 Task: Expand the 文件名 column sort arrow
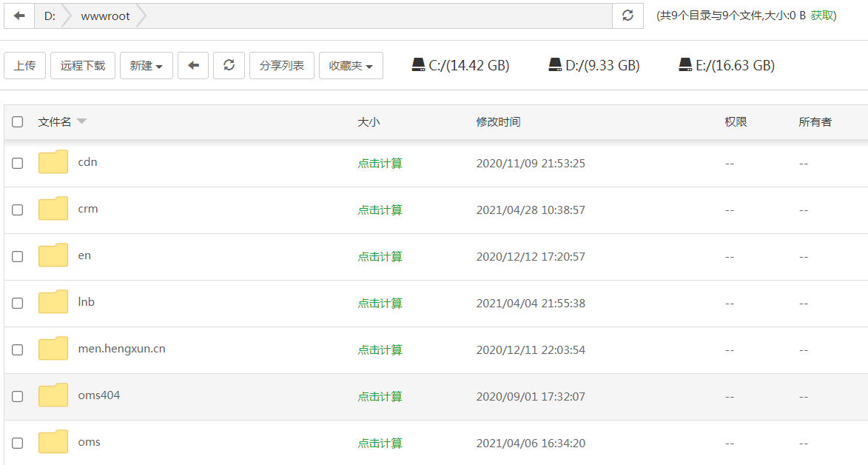pyautogui.click(x=81, y=121)
